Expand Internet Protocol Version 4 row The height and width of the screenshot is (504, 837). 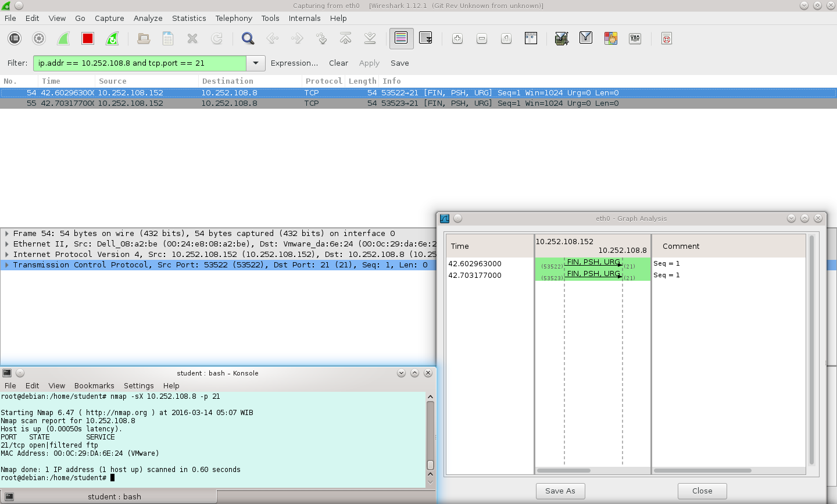(6, 255)
